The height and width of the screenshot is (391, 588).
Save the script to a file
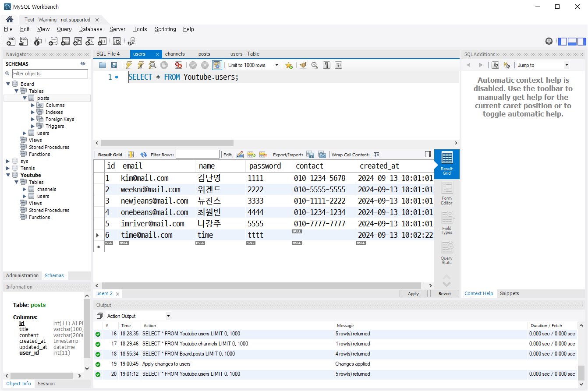point(114,65)
